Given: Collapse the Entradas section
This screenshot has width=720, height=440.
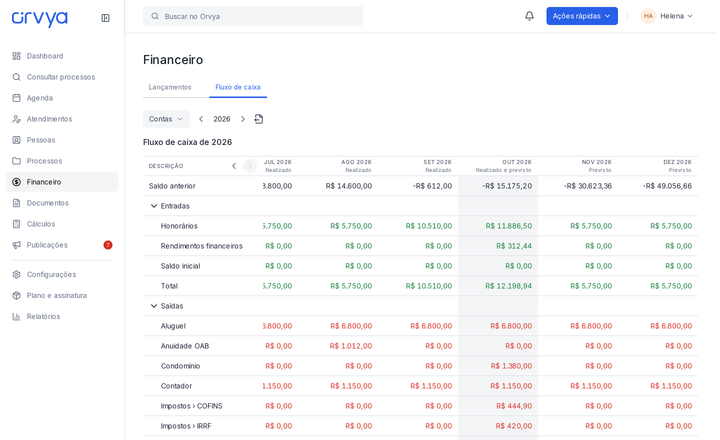Looking at the screenshot, I should [x=154, y=206].
